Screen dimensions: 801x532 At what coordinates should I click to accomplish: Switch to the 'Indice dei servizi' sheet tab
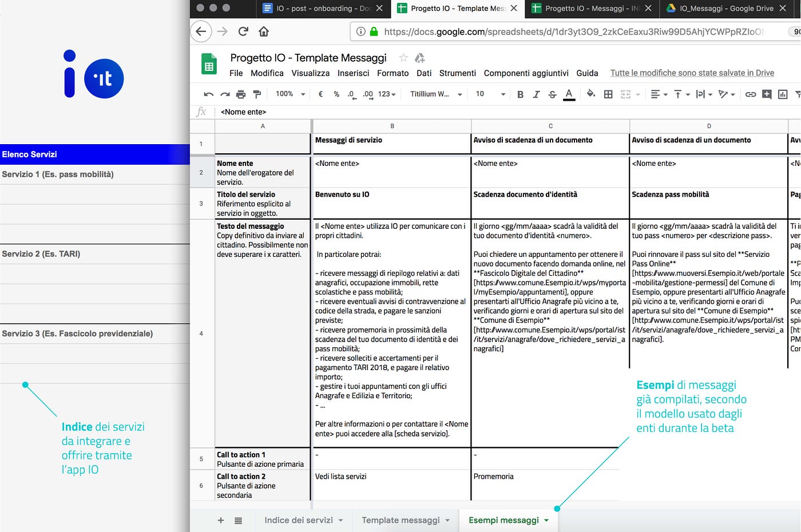pyautogui.click(x=303, y=521)
